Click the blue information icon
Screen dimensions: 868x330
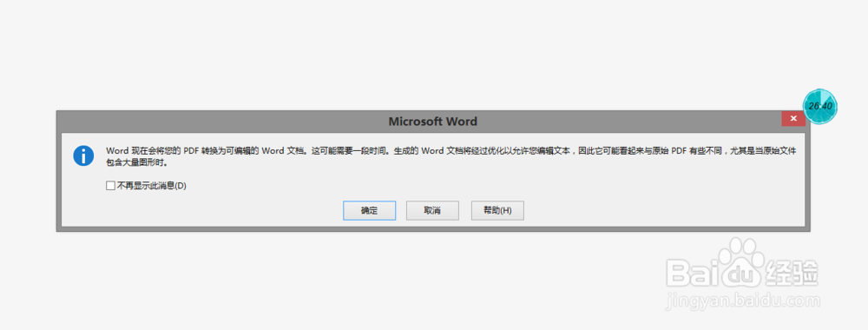click(83, 155)
